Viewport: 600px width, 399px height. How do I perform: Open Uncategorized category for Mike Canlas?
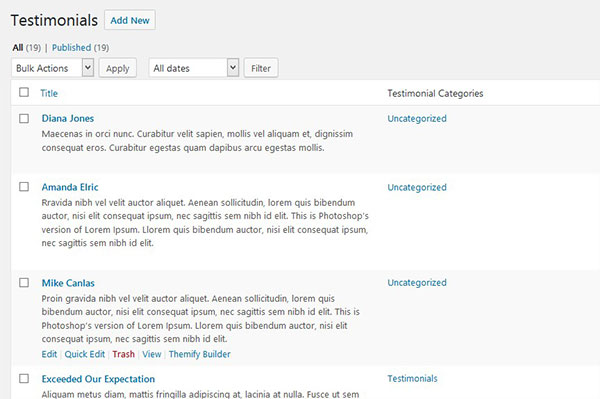tap(417, 283)
